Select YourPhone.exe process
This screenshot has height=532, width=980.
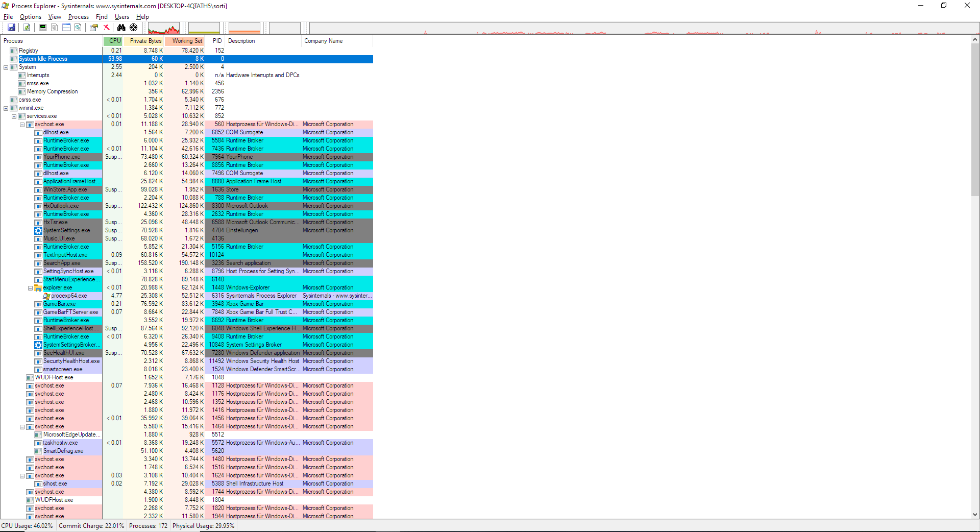(62, 157)
